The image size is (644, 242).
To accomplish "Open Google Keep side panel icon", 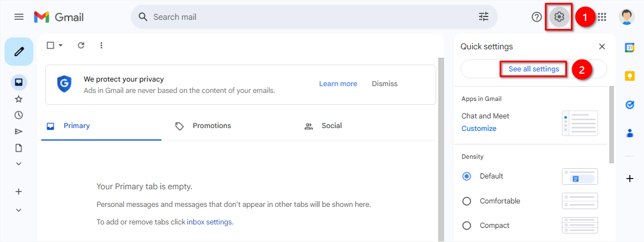I will [630, 77].
